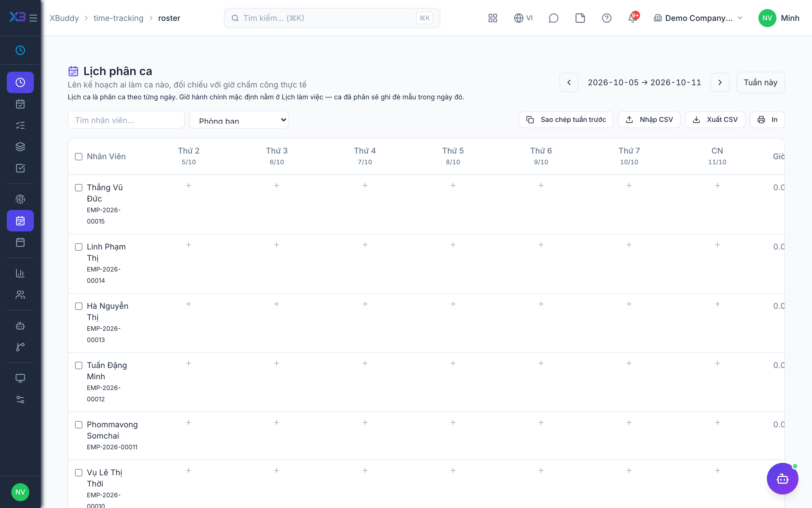Image resolution: width=812 pixels, height=508 pixels.
Task: Tick the checkbox for Hà Nguyễn Thị
Action: pos(78,306)
